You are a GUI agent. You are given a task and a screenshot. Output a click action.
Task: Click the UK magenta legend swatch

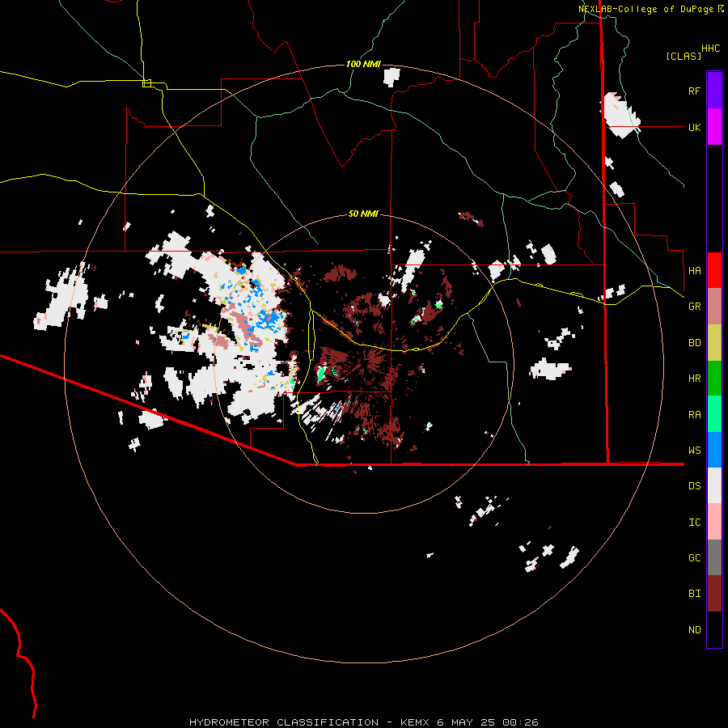714,127
